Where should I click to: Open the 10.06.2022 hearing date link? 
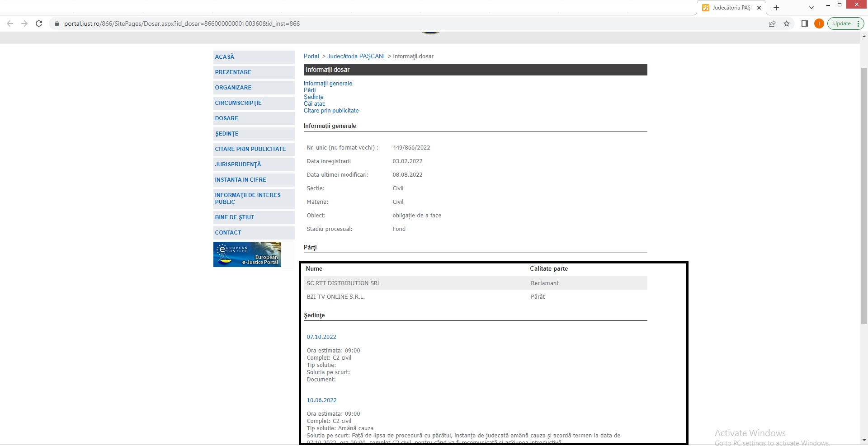click(x=321, y=400)
